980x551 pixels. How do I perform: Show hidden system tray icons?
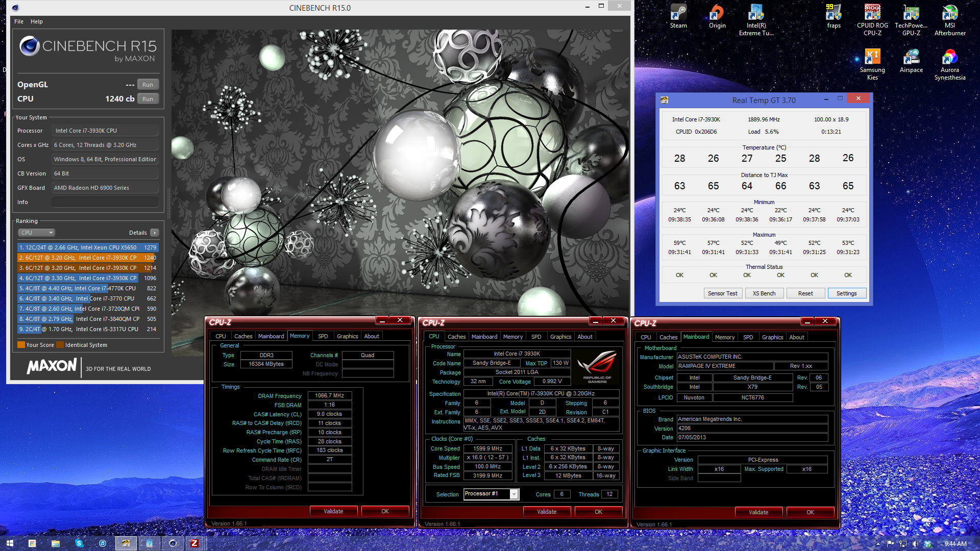coord(878,544)
